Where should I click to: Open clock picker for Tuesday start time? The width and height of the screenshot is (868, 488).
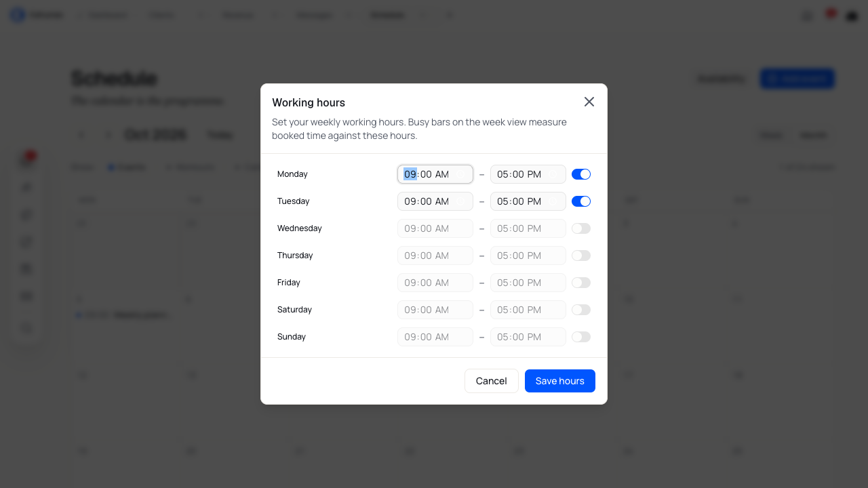coord(462,201)
